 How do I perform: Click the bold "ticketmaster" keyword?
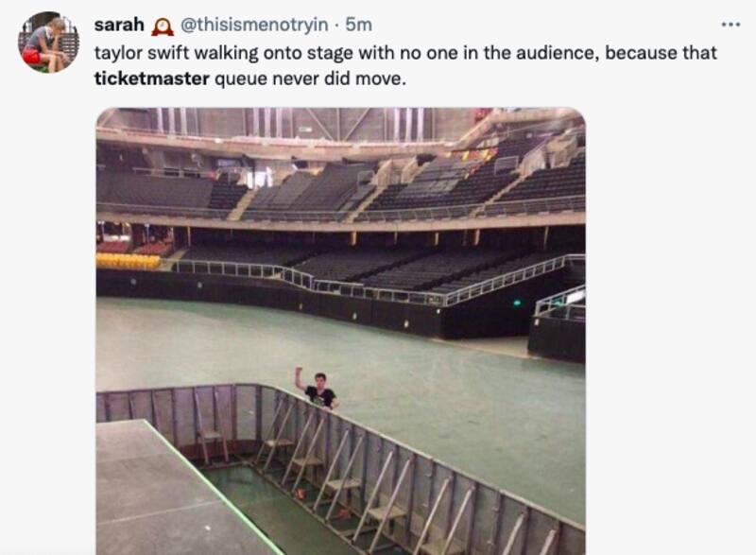[152, 78]
